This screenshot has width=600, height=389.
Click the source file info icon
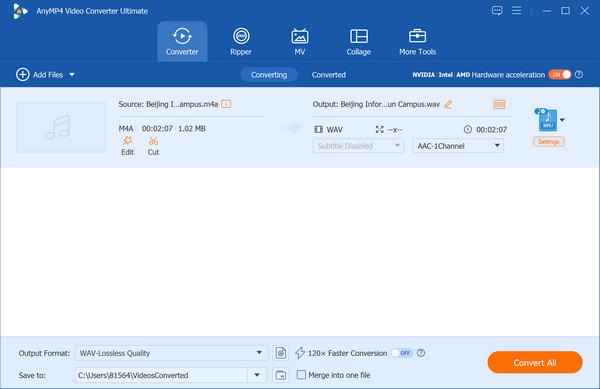pos(226,104)
